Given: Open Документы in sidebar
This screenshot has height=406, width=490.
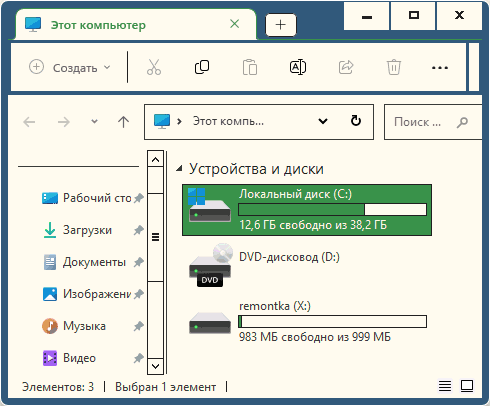Looking at the screenshot, I should 85,262.
